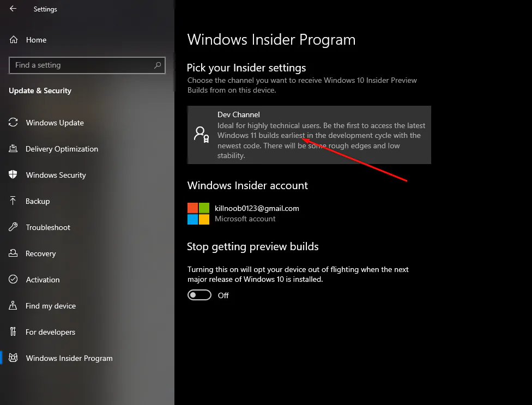Click the Find my device icon
This screenshot has height=405, width=532.
(13, 305)
